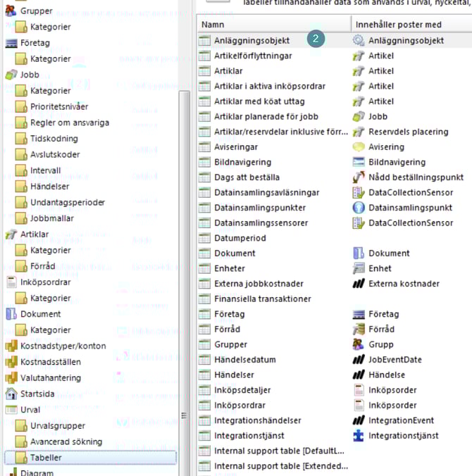Click the Jobb icon in the sidebar
The width and height of the screenshot is (472, 476).
coord(11,75)
